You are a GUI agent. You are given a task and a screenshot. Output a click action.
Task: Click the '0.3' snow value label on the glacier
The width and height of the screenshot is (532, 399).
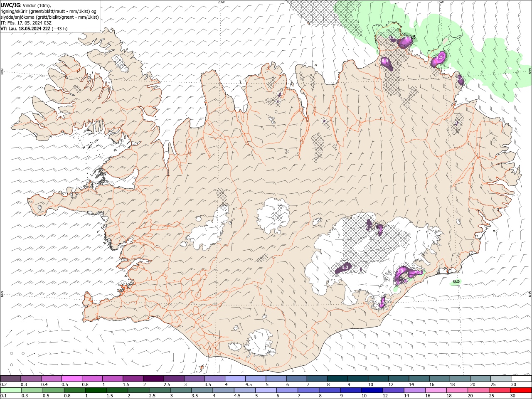pos(345,267)
